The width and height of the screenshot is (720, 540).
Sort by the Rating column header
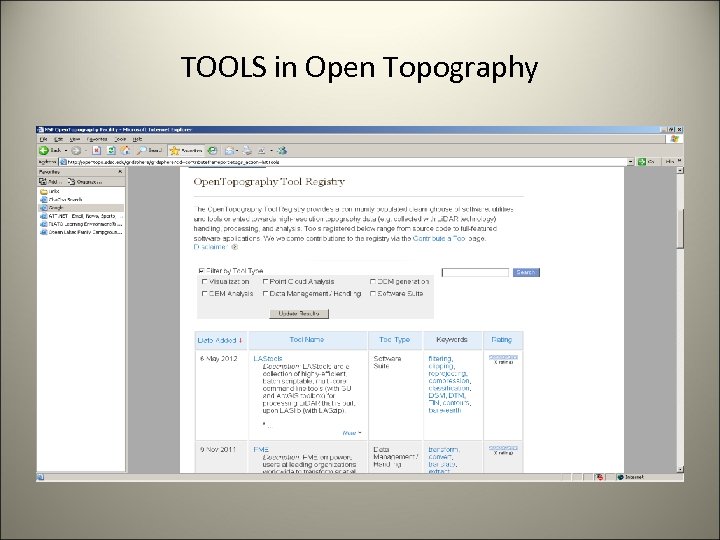501,340
